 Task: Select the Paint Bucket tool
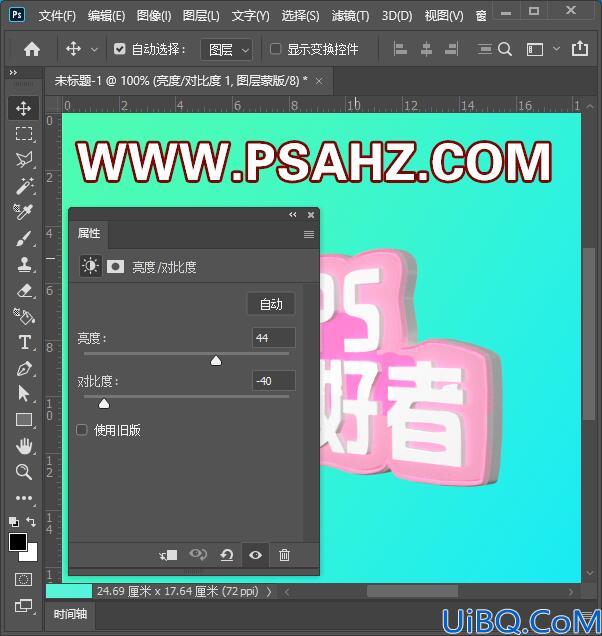tap(24, 316)
